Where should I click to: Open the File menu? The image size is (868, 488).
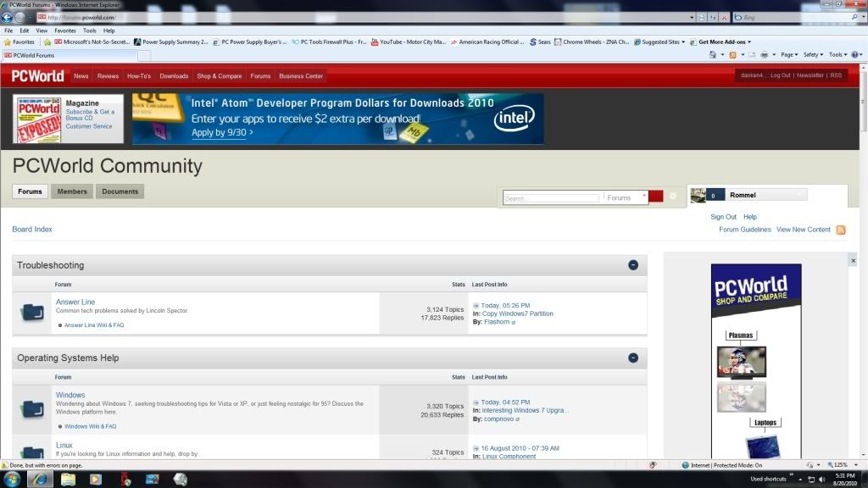(x=8, y=31)
